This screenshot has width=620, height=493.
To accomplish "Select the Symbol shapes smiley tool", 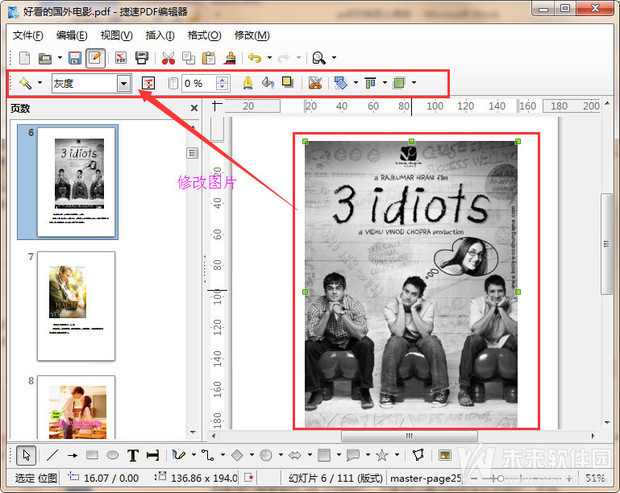I will pos(266,455).
